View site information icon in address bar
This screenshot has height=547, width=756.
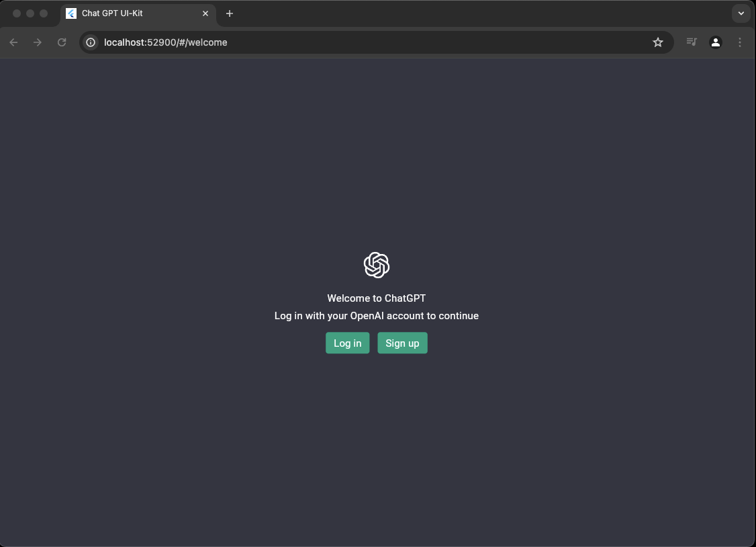[x=91, y=42]
